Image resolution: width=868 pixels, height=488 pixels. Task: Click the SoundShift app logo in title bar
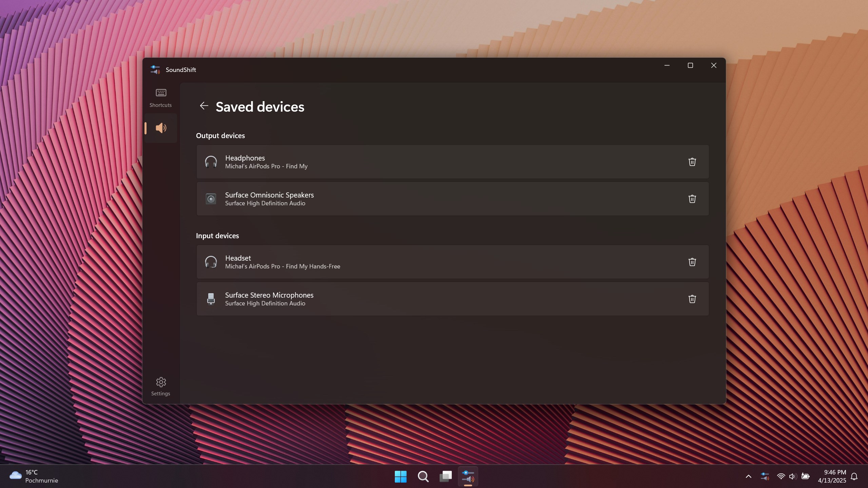point(155,70)
